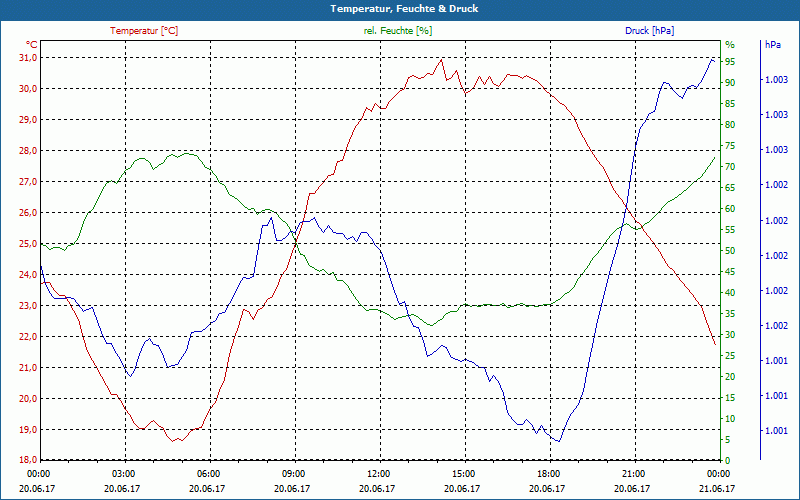800x500 pixels.
Task: Click the 23,0 temperature axis tick
Action: (28, 306)
